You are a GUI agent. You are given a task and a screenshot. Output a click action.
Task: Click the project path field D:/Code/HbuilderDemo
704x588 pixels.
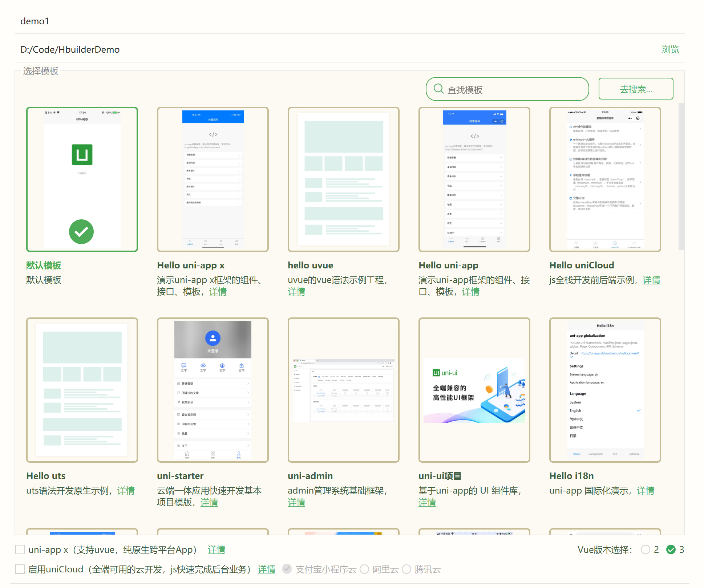pyautogui.click(x=338, y=49)
